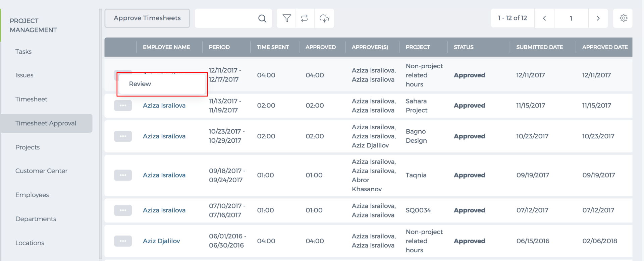Click the Taqnia project cell

416,175
